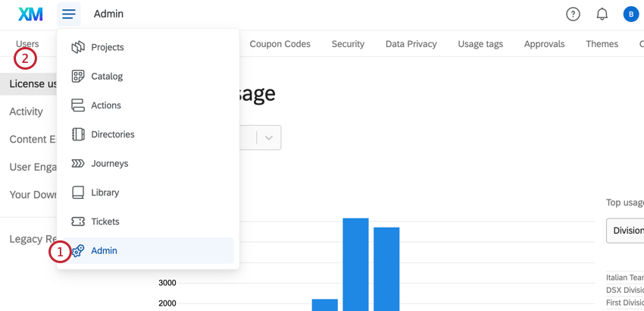
Task: Expand dropdown chevron under usage heading
Action: pyautogui.click(x=269, y=138)
